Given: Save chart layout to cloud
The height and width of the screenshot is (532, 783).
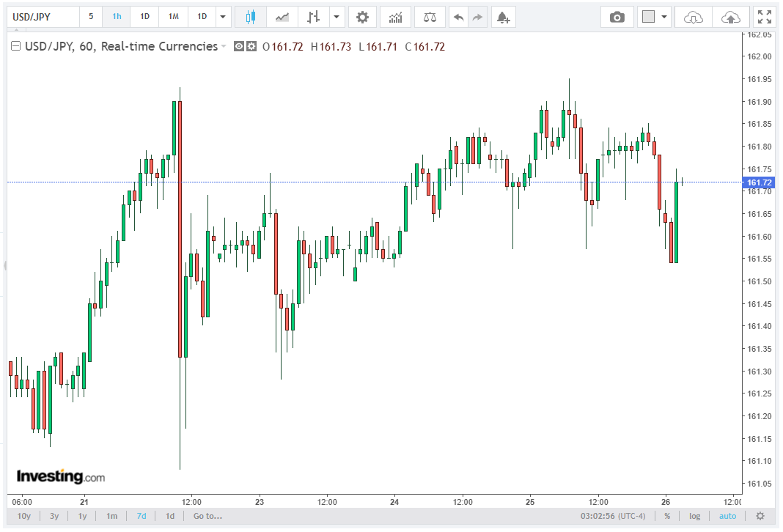Looking at the screenshot, I should point(730,18).
